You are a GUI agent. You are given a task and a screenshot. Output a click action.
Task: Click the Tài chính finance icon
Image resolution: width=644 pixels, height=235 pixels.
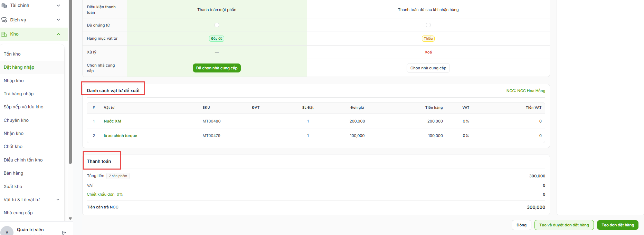pos(4,6)
